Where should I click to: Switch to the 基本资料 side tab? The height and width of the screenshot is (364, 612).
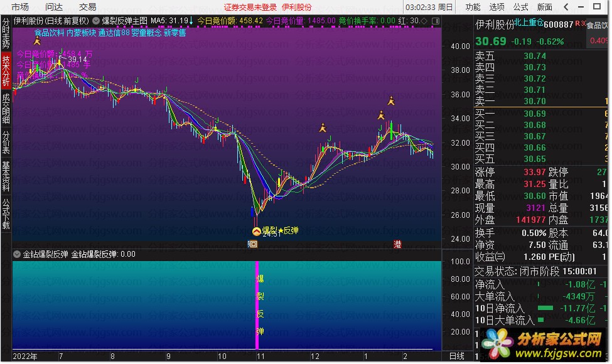[x=6, y=176]
